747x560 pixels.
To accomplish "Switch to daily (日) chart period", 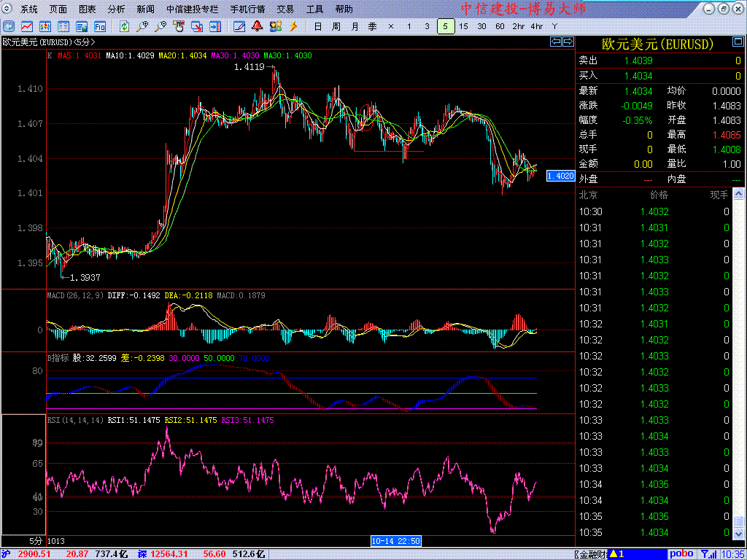I will pyautogui.click(x=317, y=27).
